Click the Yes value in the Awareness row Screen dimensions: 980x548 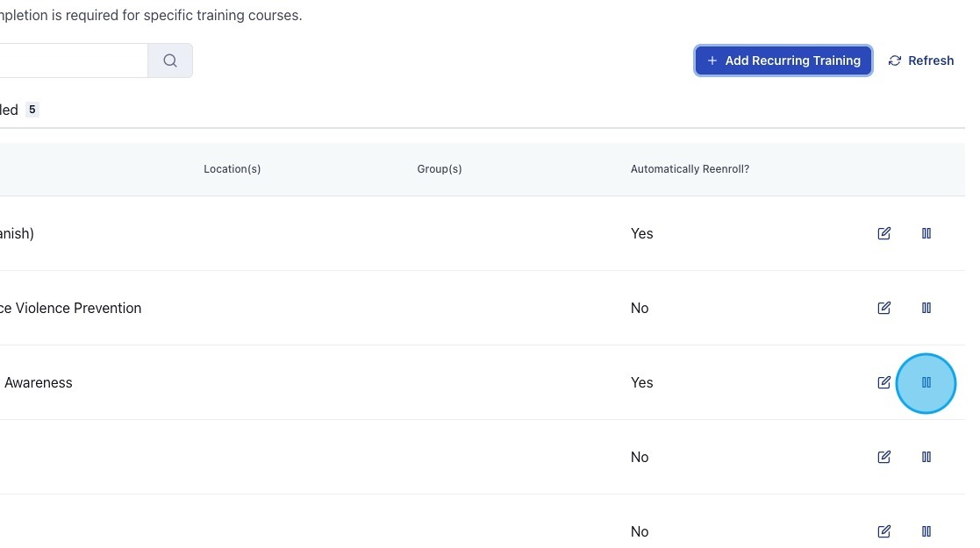point(641,382)
